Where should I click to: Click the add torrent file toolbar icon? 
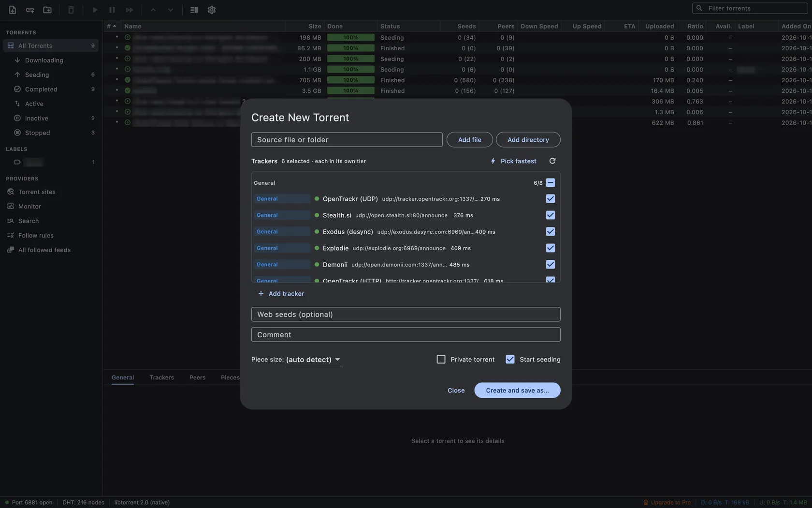coord(13,10)
